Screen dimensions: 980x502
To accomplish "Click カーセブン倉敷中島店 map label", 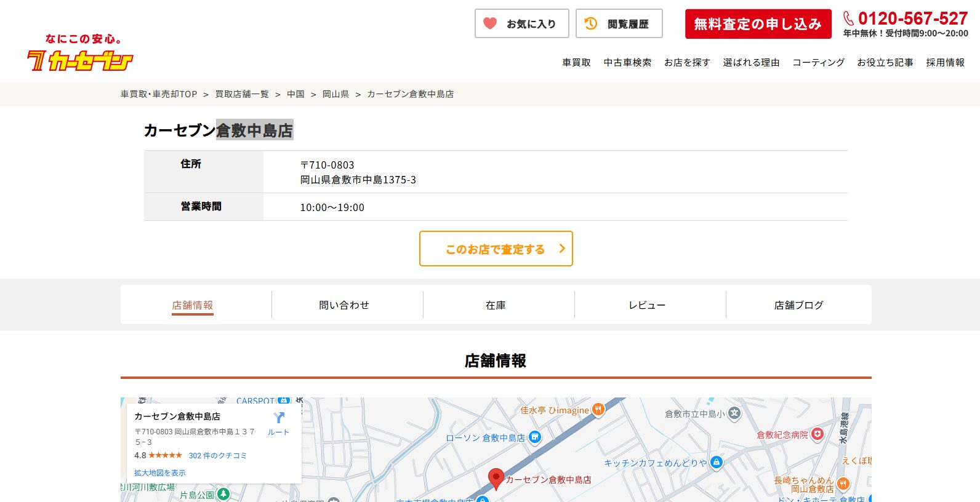I will pyautogui.click(x=548, y=479).
